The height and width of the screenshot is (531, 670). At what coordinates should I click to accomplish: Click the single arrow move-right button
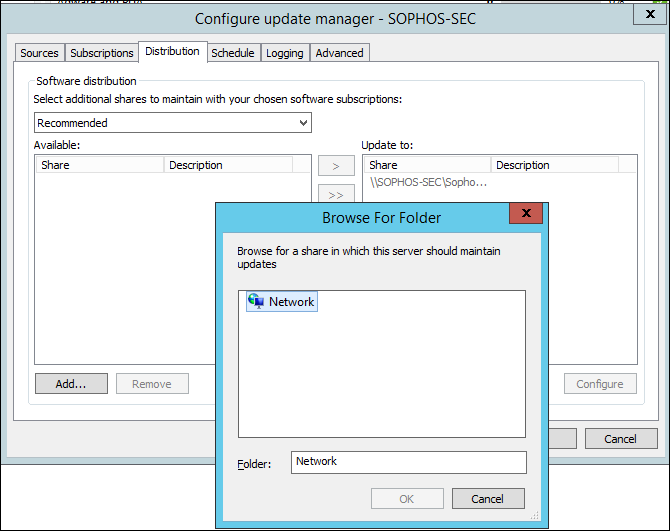click(x=336, y=166)
